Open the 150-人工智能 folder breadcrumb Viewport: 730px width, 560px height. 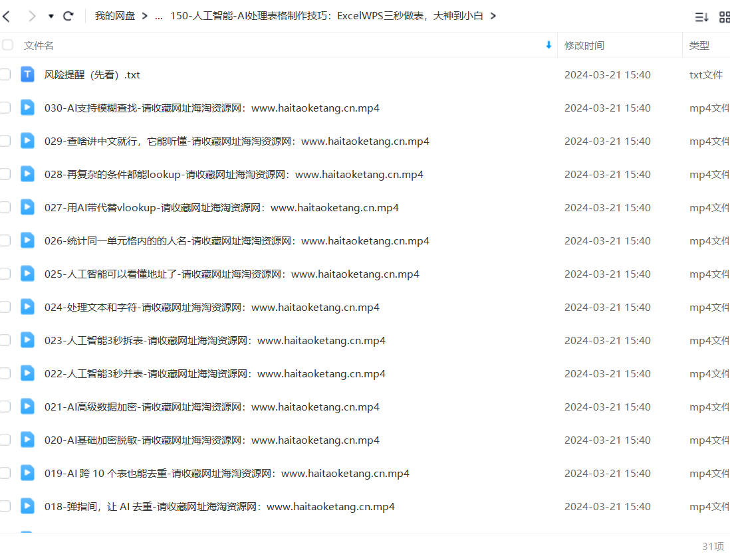(x=327, y=16)
